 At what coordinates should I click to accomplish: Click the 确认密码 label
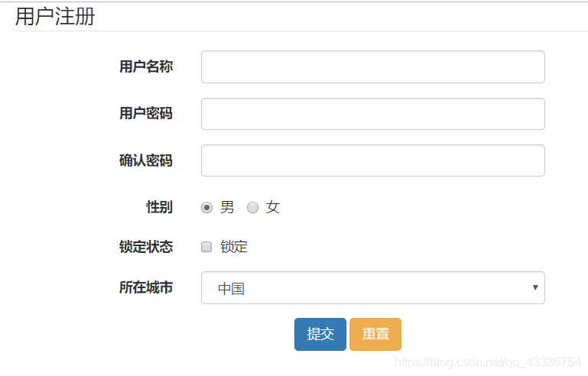146,160
